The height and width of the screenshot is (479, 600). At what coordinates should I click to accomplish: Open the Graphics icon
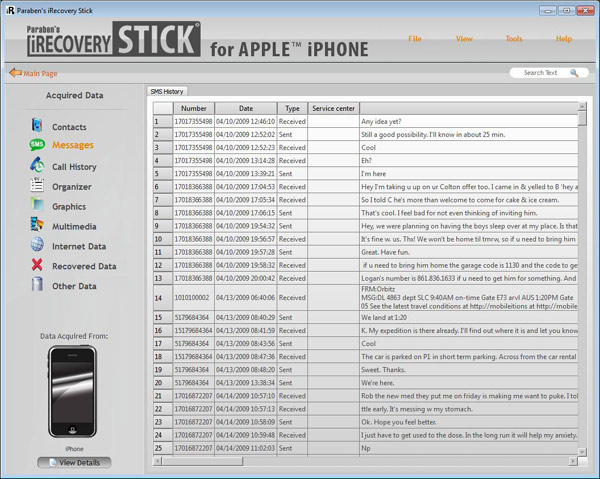coord(37,206)
